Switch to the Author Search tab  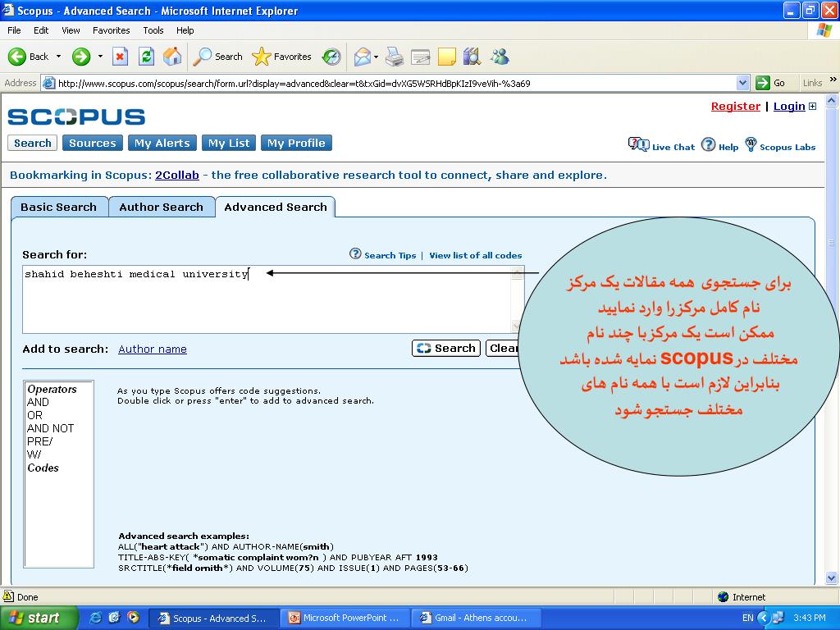162,208
